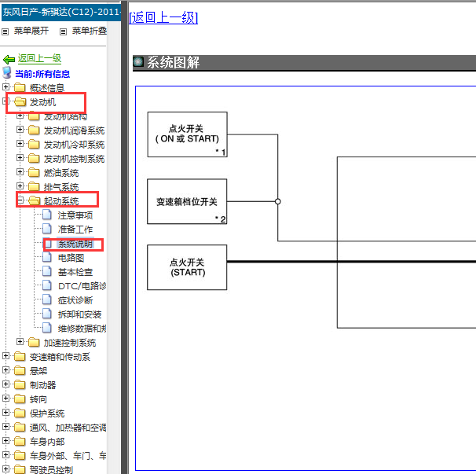Click the document icon for 电路图
The image size is (476, 474).
(47, 257)
